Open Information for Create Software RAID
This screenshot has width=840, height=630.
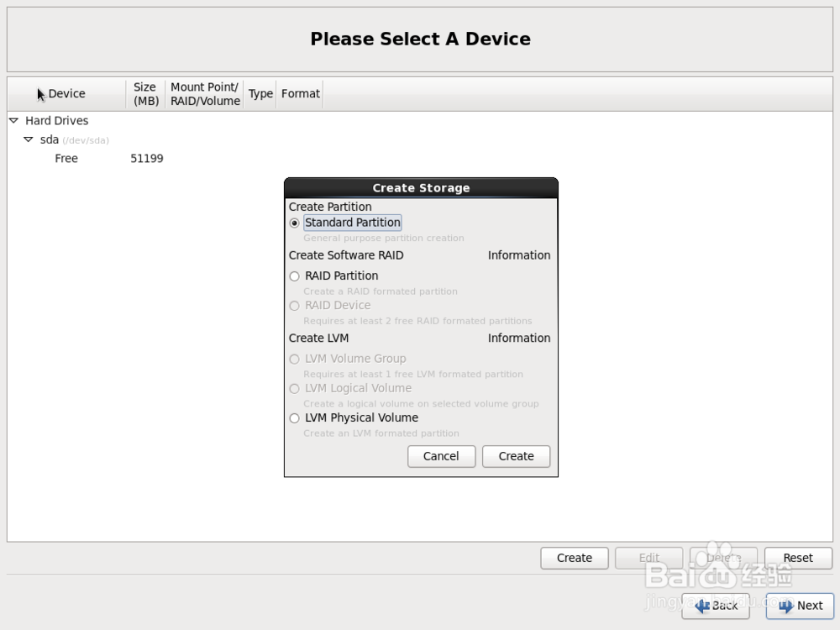click(518, 255)
